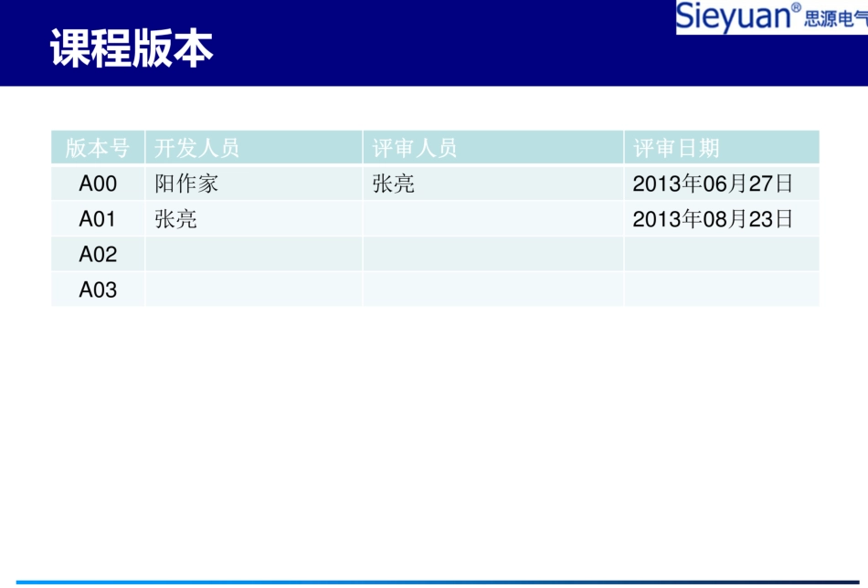
Task: Select the 开发人员 column header
Action: tap(253, 148)
